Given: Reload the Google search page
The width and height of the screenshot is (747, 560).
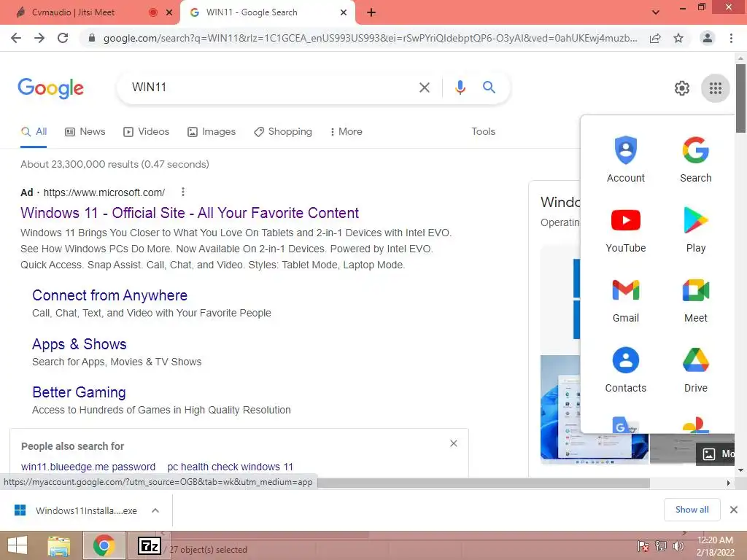Looking at the screenshot, I should (x=63, y=38).
